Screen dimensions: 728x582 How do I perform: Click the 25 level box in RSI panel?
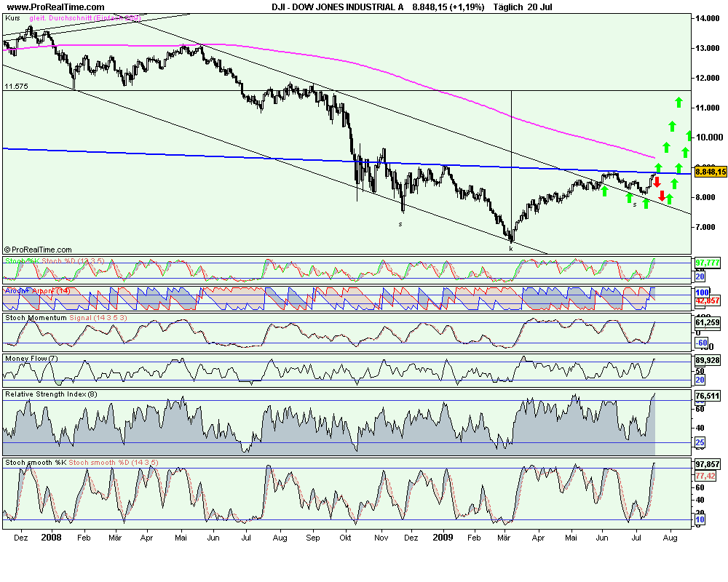point(700,442)
